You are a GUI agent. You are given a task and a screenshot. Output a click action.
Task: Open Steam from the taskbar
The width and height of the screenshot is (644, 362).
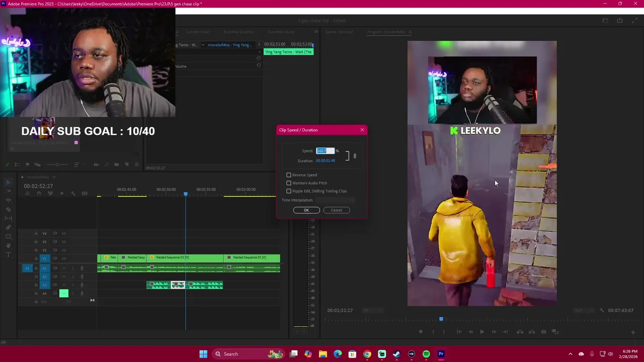(x=396, y=354)
